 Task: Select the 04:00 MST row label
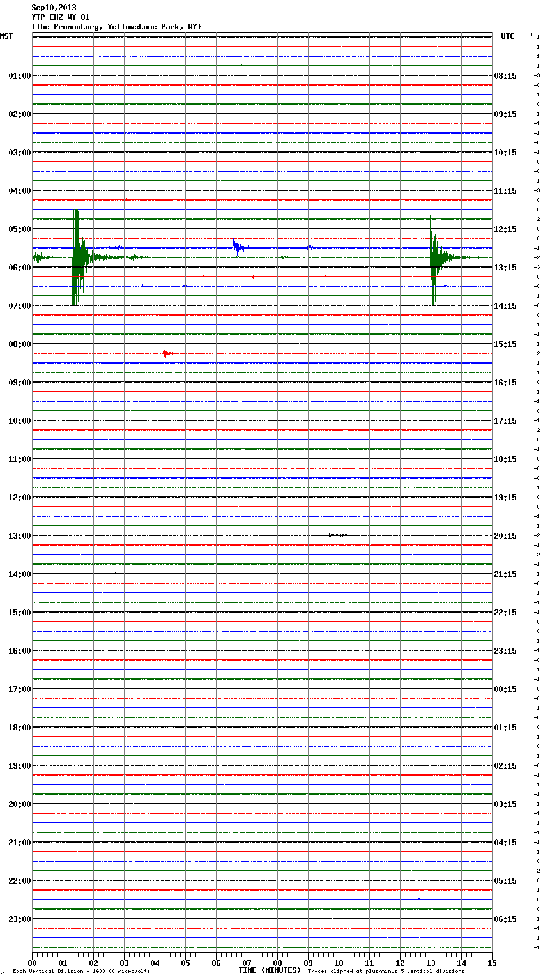20,191
